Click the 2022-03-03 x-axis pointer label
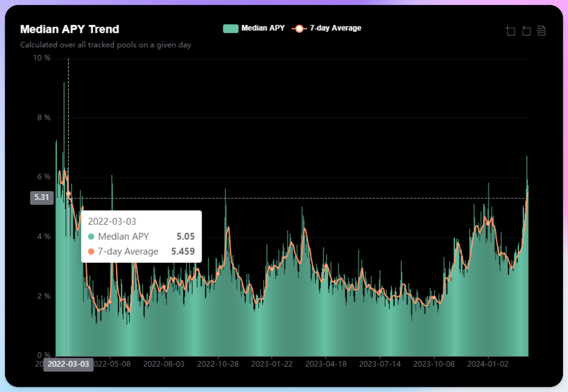 tap(68, 364)
